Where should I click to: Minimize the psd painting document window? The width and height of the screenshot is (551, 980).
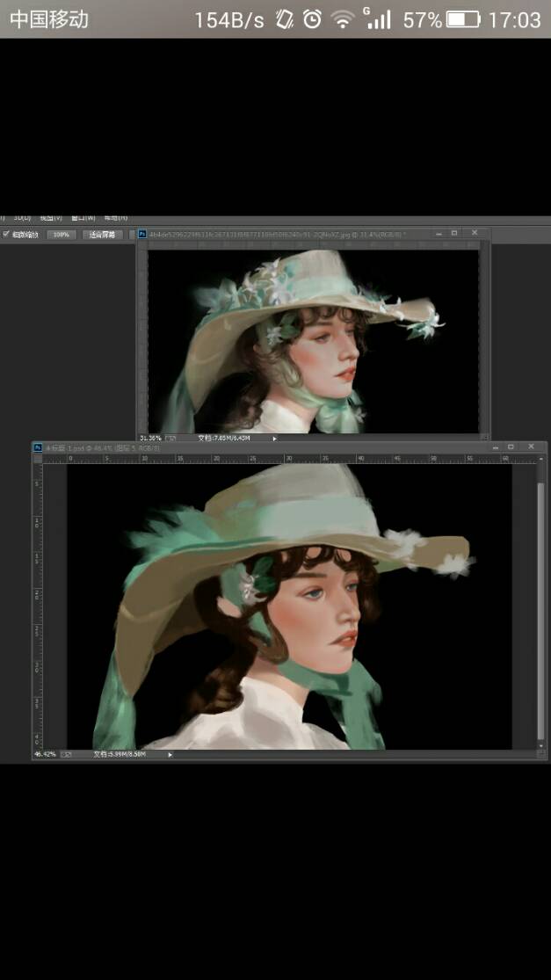tap(496, 447)
